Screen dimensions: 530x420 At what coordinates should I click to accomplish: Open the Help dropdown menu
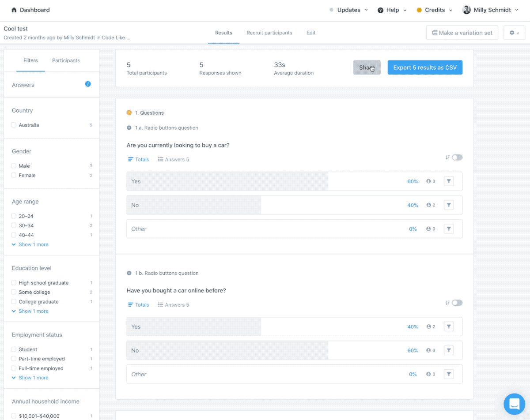[392, 10]
